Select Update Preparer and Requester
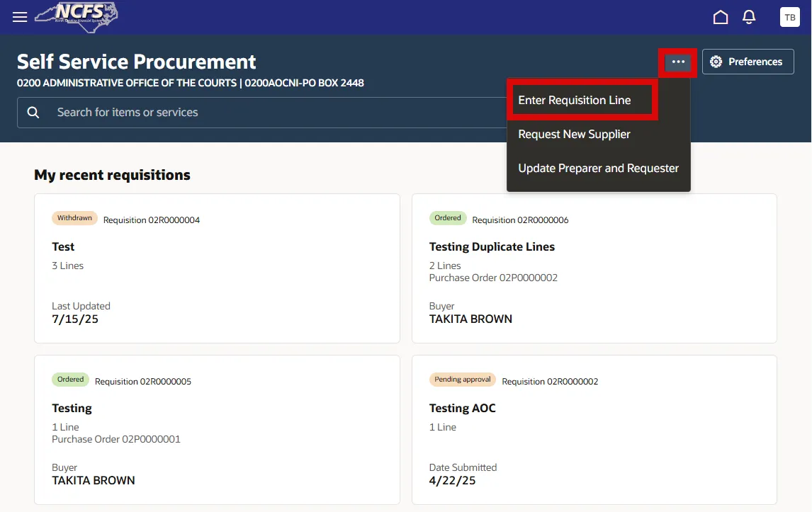The height and width of the screenshot is (512, 812). coord(598,169)
